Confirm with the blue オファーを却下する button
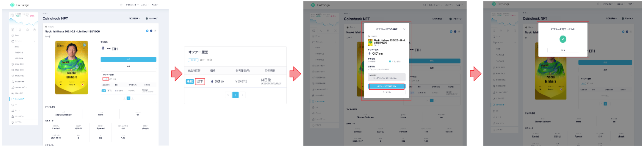Viewport: 644px width, 148px height. (x=387, y=86)
